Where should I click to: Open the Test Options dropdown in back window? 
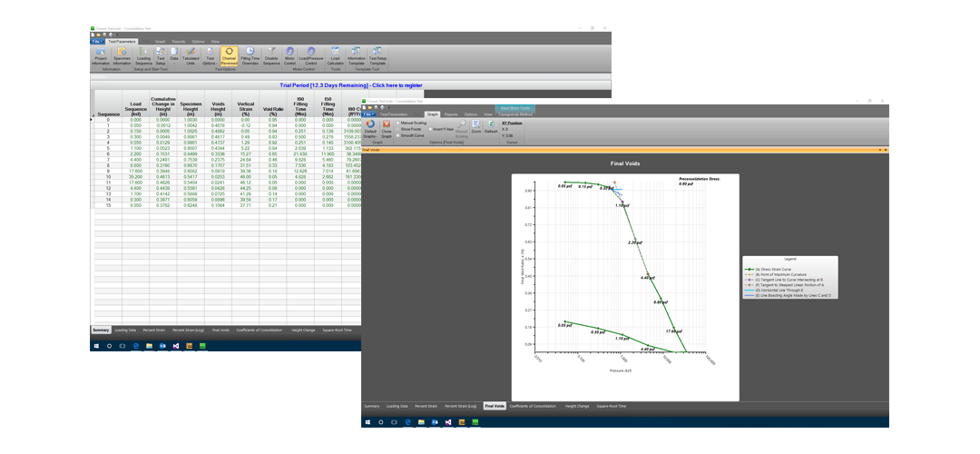pyautogui.click(x=210, y=55)
